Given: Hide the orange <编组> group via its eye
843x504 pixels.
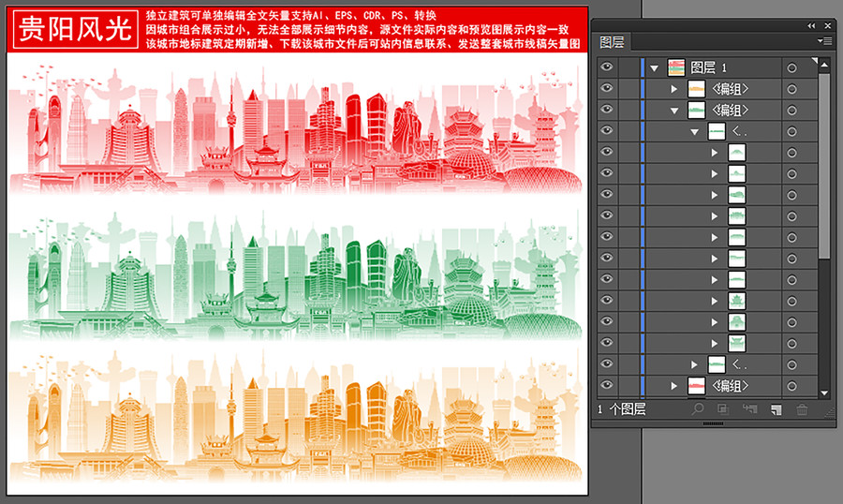Looking at the screenshot, I should pos(607,88).
